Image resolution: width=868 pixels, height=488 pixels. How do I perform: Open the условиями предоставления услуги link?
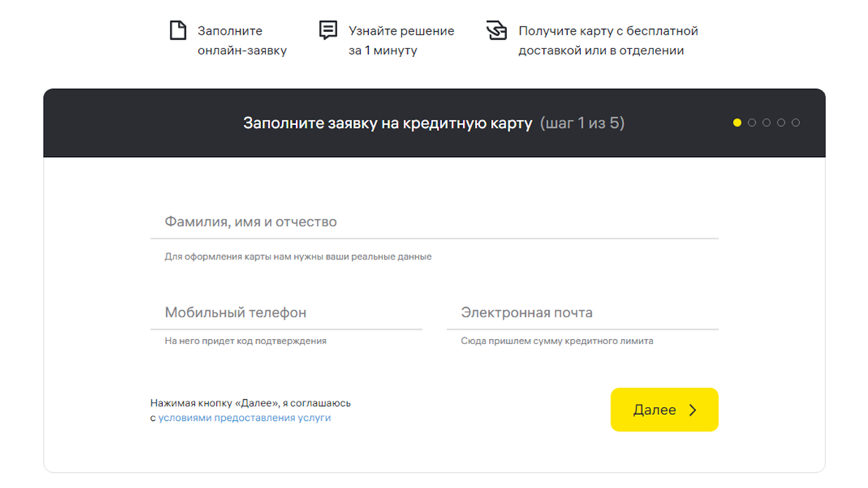(243, 417)
